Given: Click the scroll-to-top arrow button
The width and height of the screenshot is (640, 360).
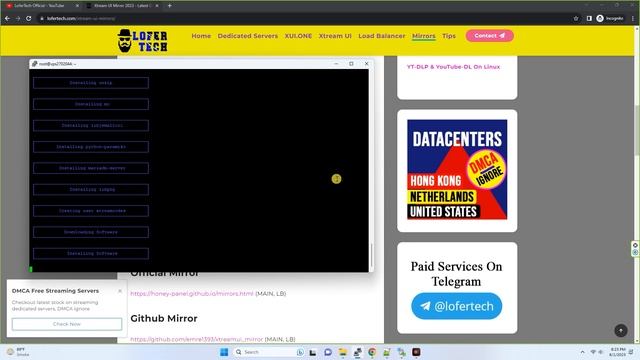Looking at the screenshot, I should (621, 330).
